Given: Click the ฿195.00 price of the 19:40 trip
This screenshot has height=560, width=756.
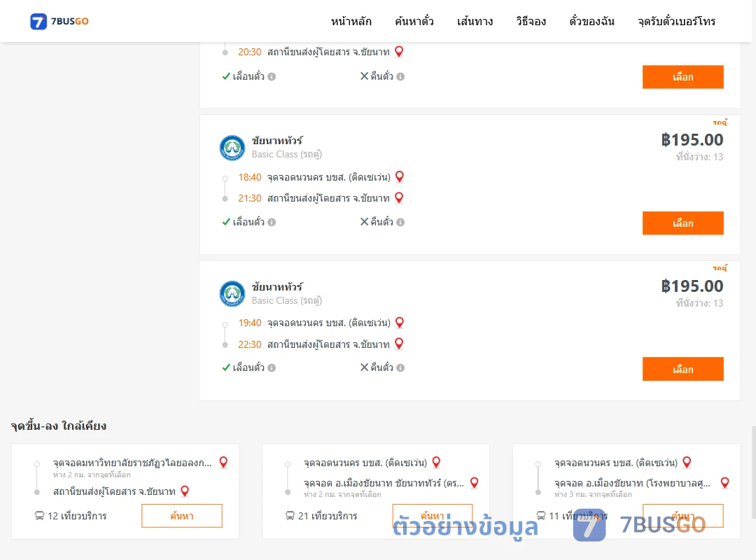Looking at the screenshot, I should click(692, 286).
